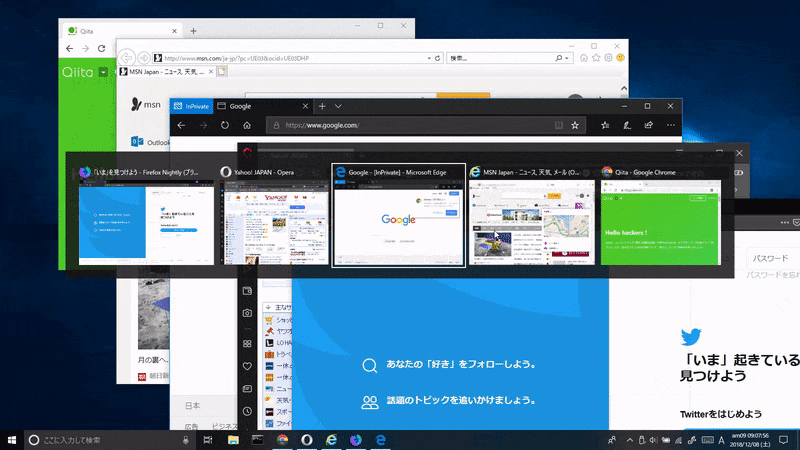Screen dimensions: 800x450
Task: Select the Qiita tab in Chrome
Action: coord(120,31)
